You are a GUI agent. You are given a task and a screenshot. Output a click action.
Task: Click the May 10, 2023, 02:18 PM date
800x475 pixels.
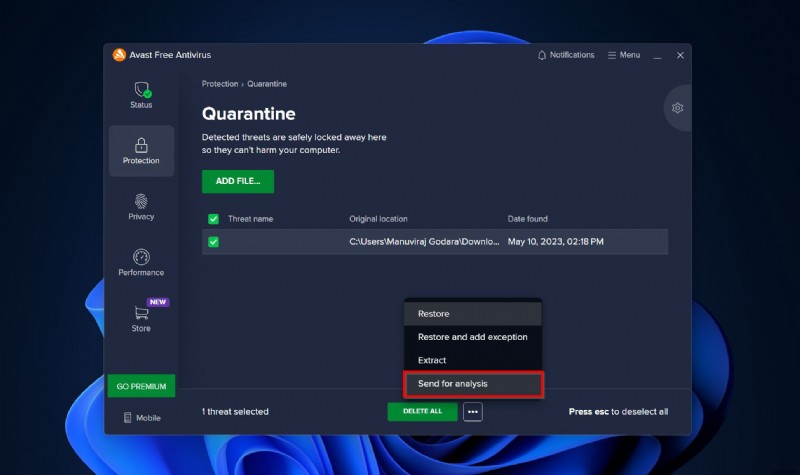(556, 242)
